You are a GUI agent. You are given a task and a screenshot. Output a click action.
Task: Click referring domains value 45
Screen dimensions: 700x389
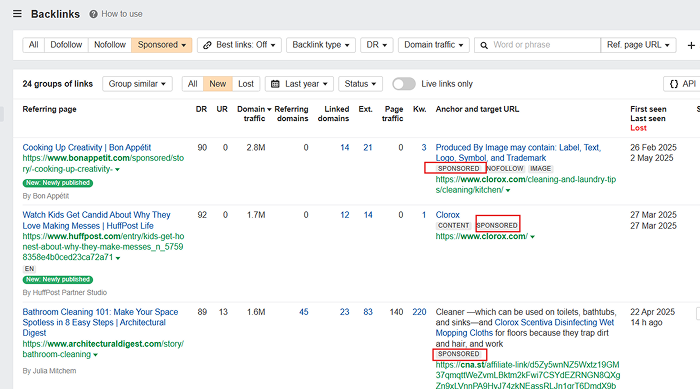pos(304,312)
